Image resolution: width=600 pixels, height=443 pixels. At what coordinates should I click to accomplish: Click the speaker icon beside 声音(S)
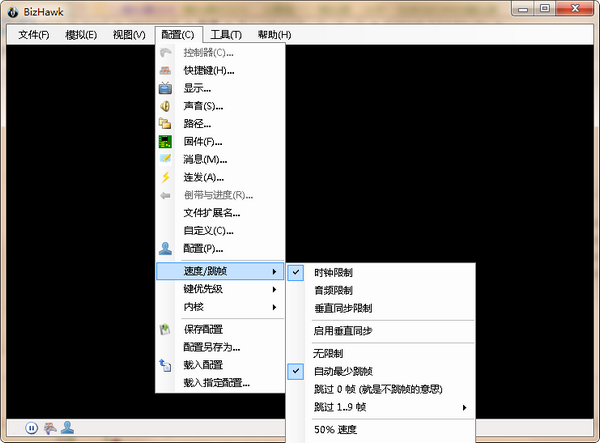[165, 106]
